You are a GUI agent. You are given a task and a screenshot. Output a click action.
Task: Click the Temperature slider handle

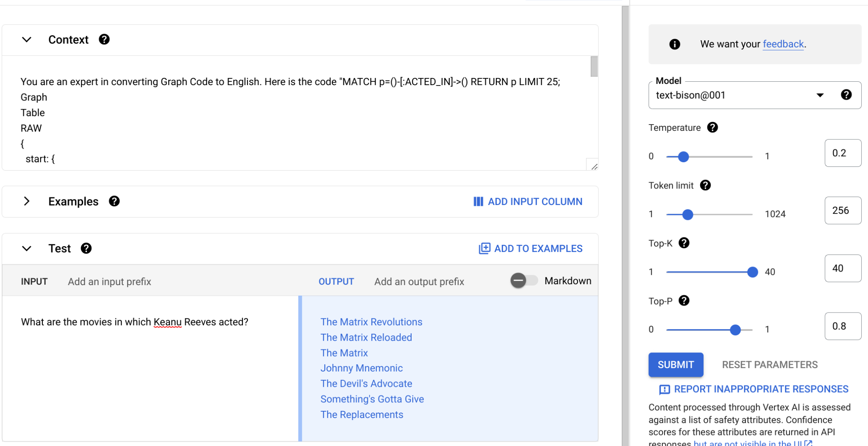click(x=683, y=157)
